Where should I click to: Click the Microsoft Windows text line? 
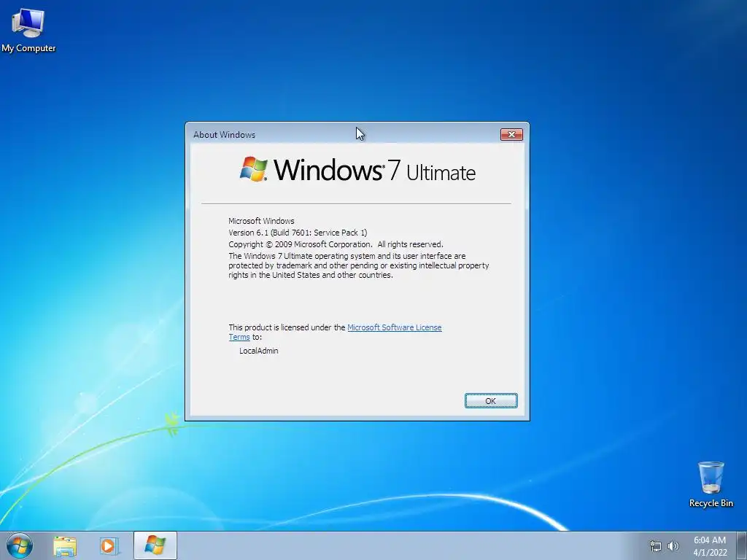click(262, 221)
